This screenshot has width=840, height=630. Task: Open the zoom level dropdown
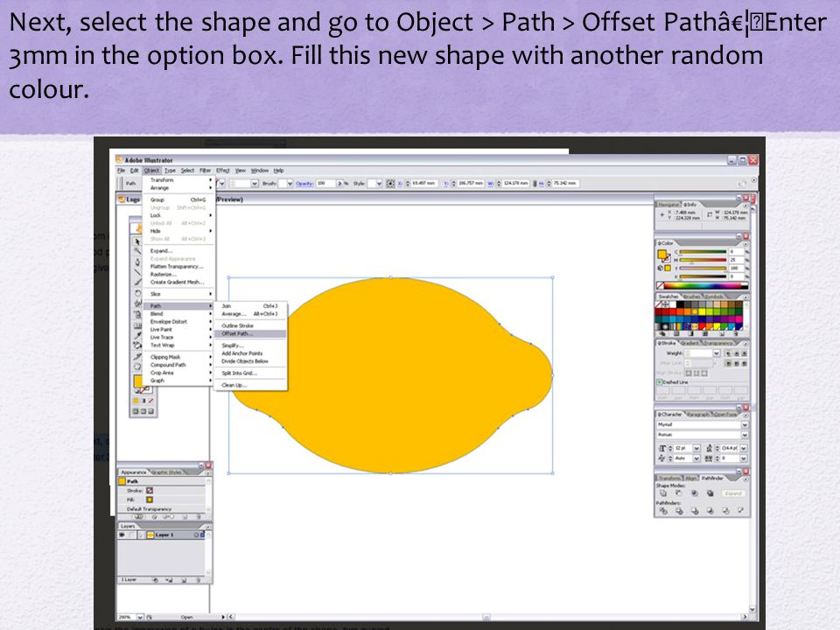(x=140, y=617)
